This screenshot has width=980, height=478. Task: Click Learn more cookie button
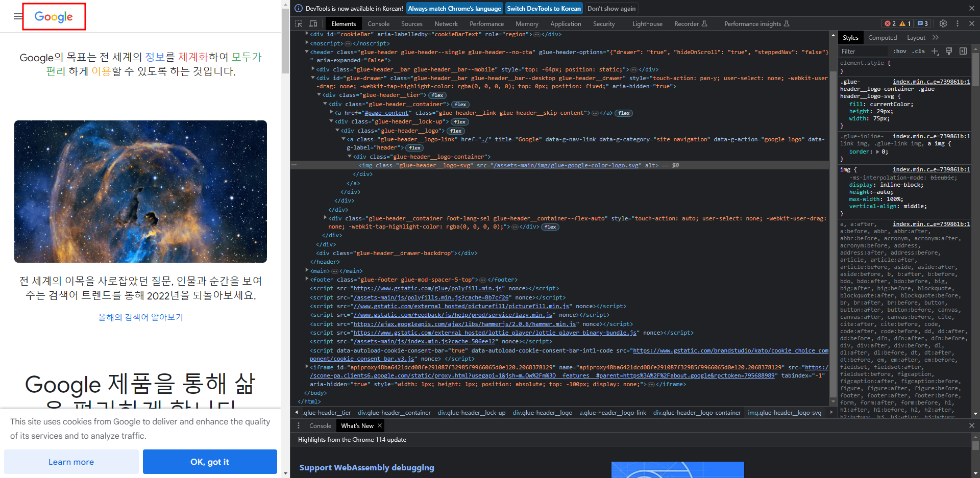coord(71,462)
